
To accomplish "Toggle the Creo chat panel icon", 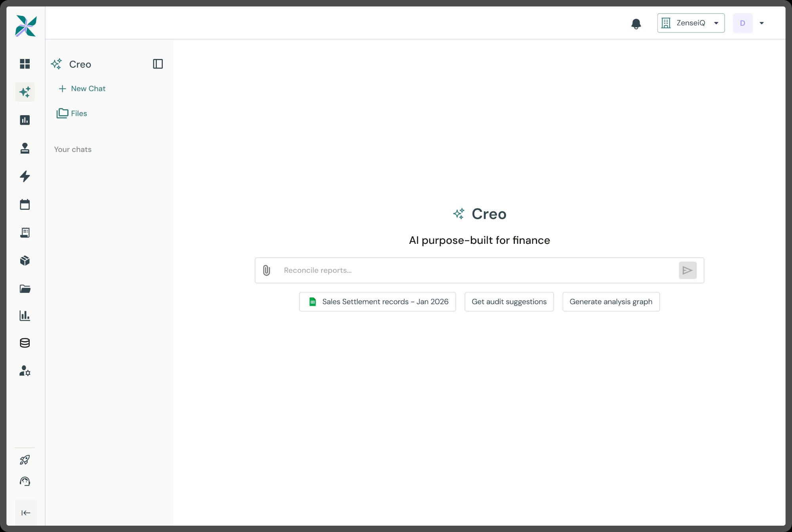I will point(158,64).
